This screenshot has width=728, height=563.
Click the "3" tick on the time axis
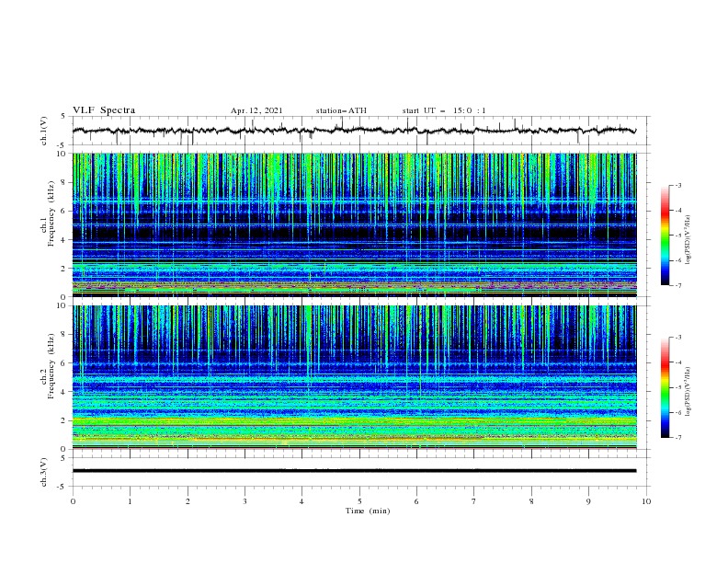[x=245, y=501]
